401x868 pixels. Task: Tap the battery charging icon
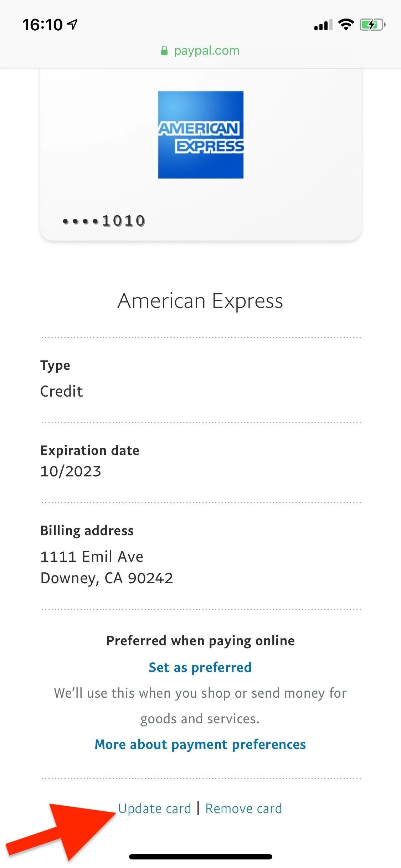click(x=372, y=25)
